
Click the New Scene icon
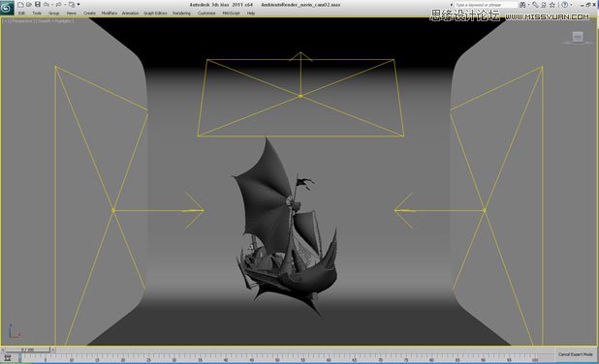click(20, 5)
